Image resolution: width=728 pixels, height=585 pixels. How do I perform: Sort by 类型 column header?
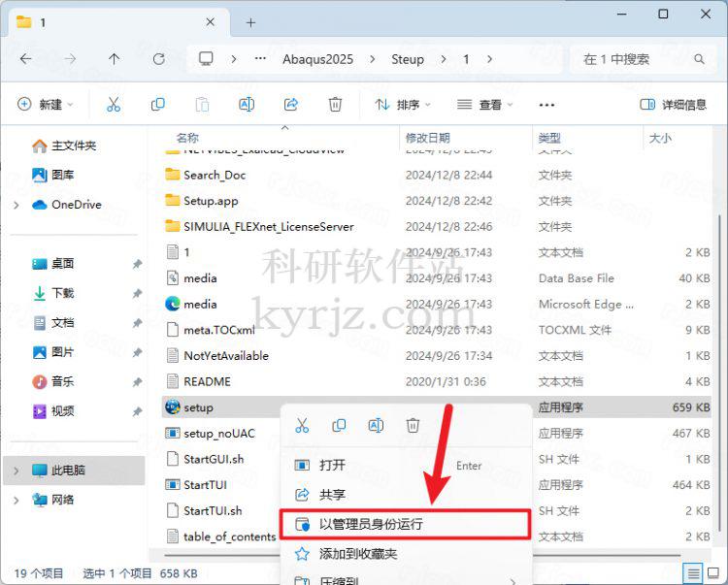tap(549, 138)
